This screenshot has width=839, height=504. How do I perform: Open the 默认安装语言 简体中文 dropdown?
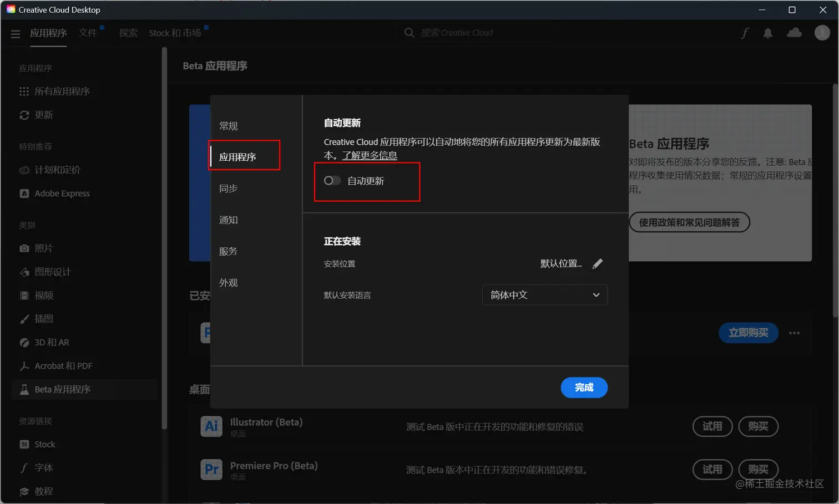coord(545,295)
